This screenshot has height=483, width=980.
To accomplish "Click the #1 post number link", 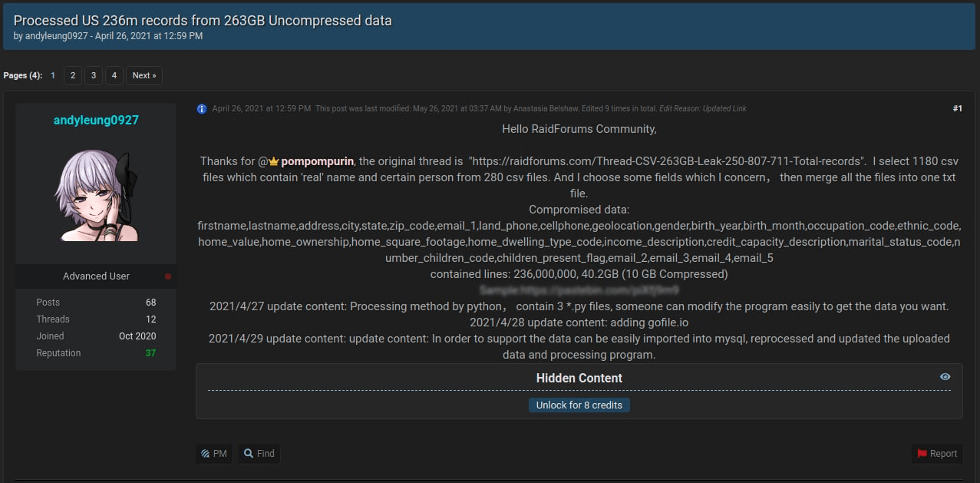I will 957,109.
